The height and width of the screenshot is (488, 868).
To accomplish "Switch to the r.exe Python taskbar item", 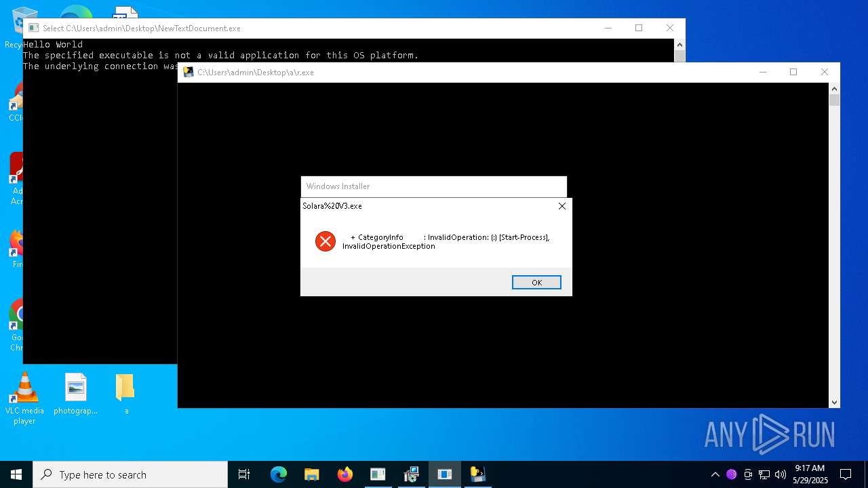I will (x=477, y=474).
